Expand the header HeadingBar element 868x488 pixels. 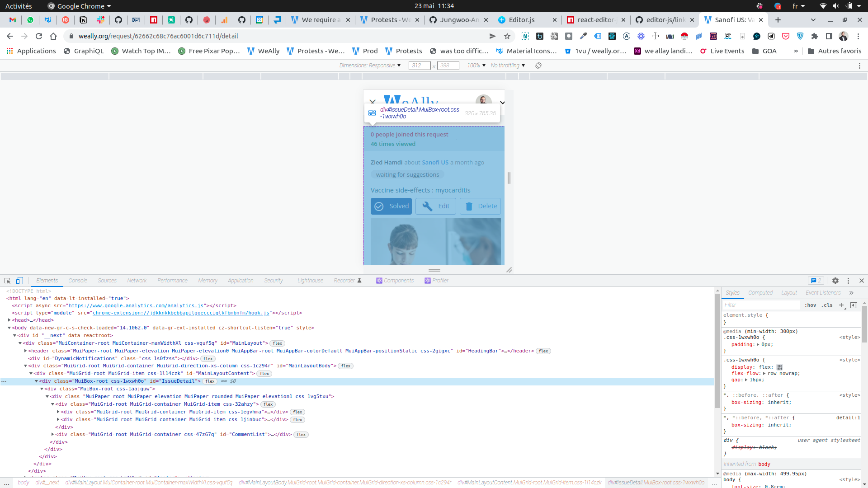[25, 351]
